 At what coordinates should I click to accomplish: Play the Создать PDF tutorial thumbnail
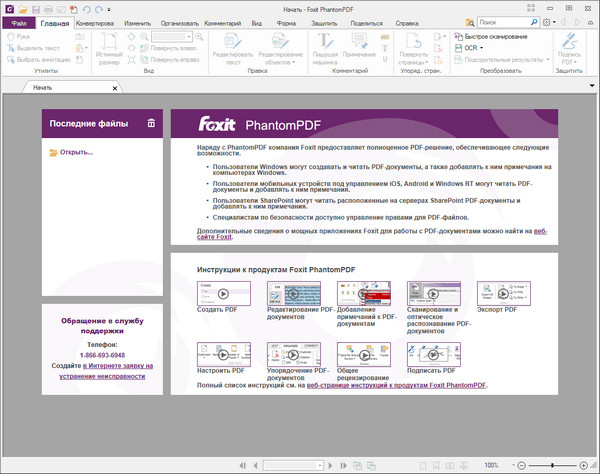coord(222,294)
